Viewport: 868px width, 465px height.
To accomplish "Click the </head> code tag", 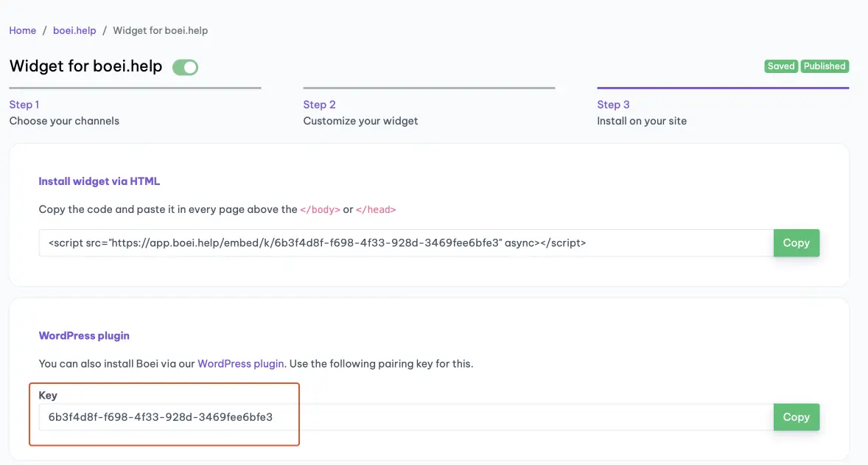I will (376, 209).
